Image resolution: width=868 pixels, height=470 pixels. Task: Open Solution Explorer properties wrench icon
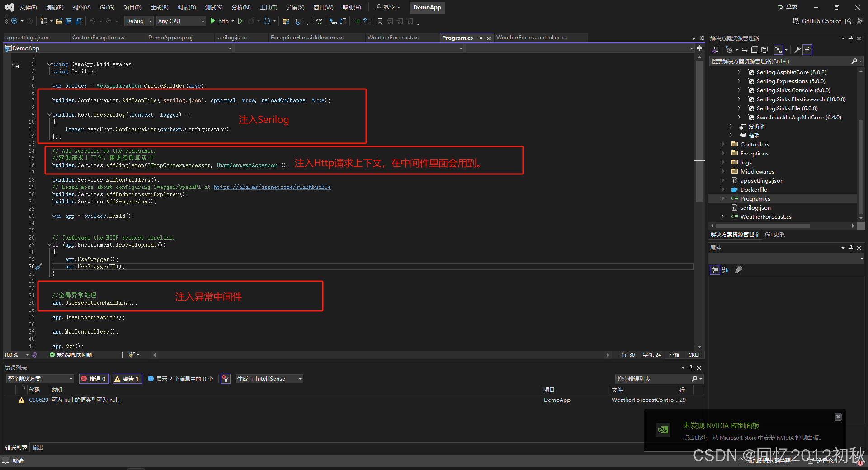point(797,50)
